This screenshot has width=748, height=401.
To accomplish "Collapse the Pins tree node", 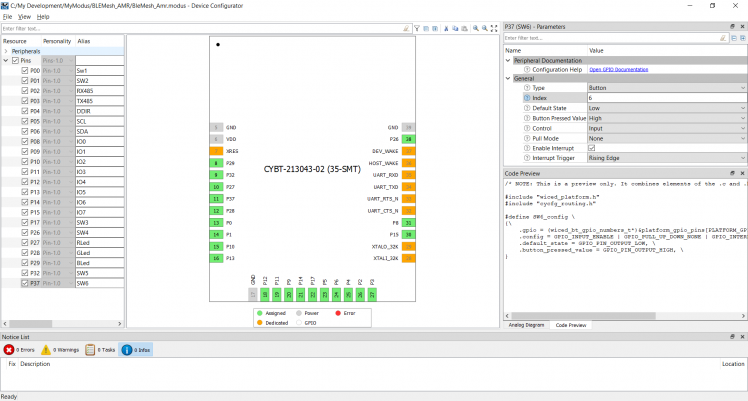I will point(6,60).
